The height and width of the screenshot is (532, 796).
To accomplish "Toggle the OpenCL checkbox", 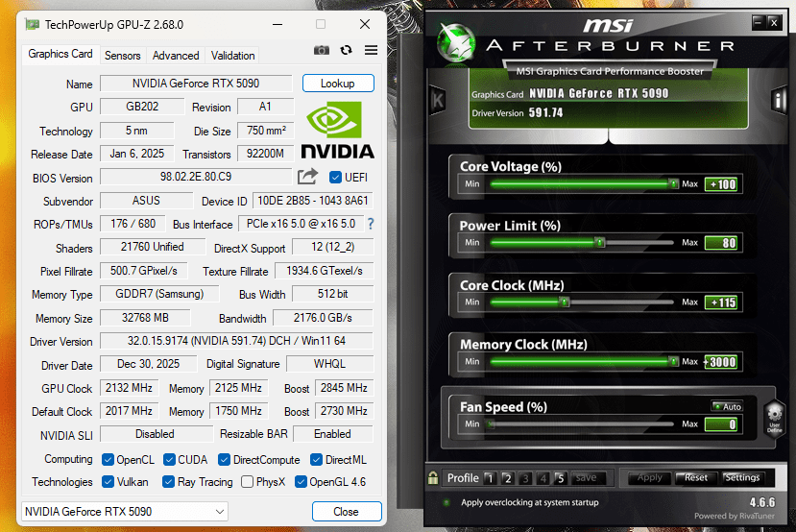I will tap(108, 459).
